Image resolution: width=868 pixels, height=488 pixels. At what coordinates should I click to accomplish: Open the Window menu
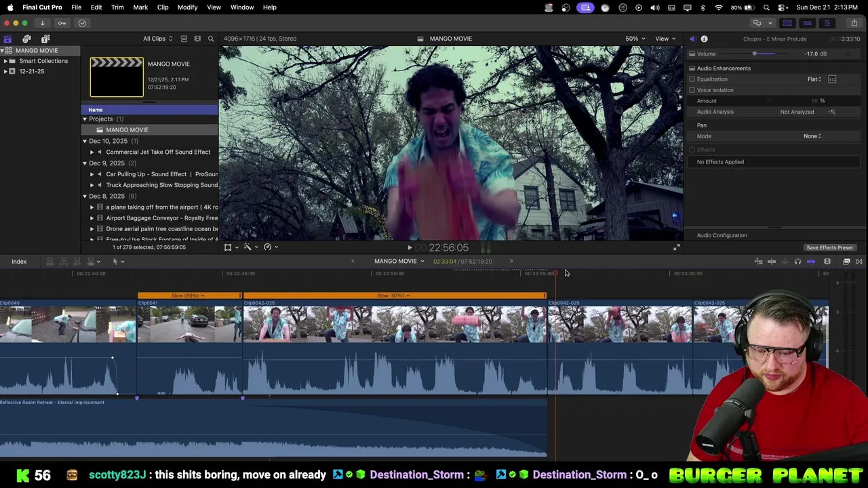point(242,7)
